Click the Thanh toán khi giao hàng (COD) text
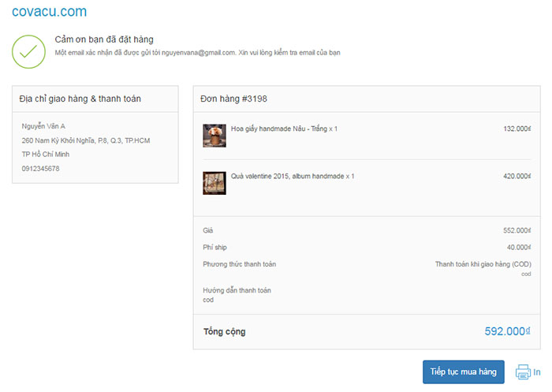 483,264
